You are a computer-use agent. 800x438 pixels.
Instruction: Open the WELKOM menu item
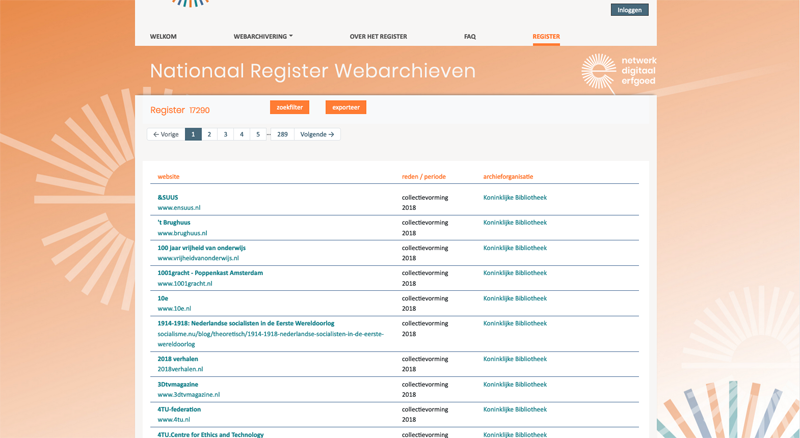coord(163,36)
